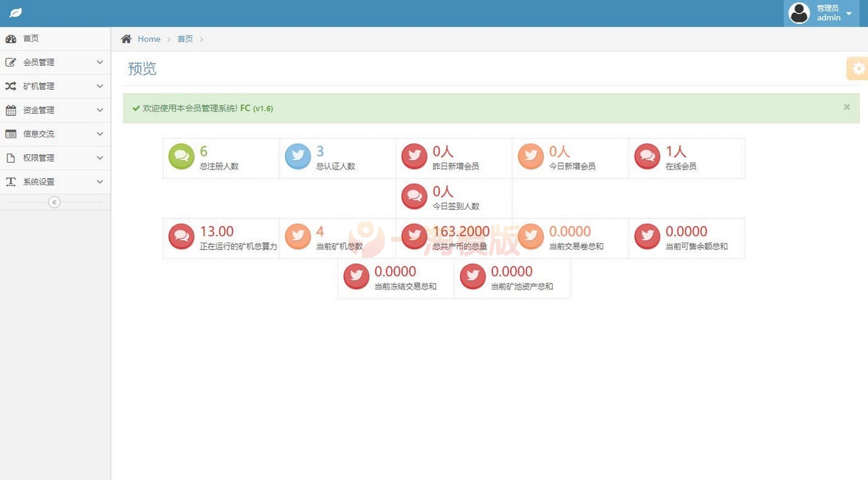Collapse the sidebar with double-arrow toggle
868x480 pixels.
point(54,202)
